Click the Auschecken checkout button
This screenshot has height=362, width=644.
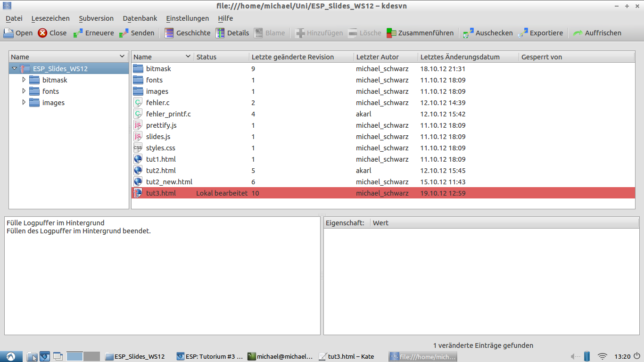488,33
